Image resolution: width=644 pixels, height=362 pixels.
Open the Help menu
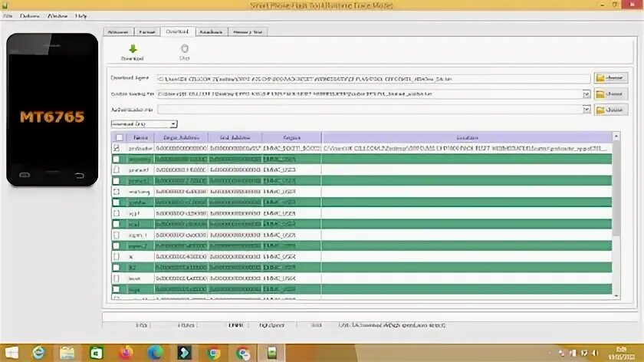(81, 16)
